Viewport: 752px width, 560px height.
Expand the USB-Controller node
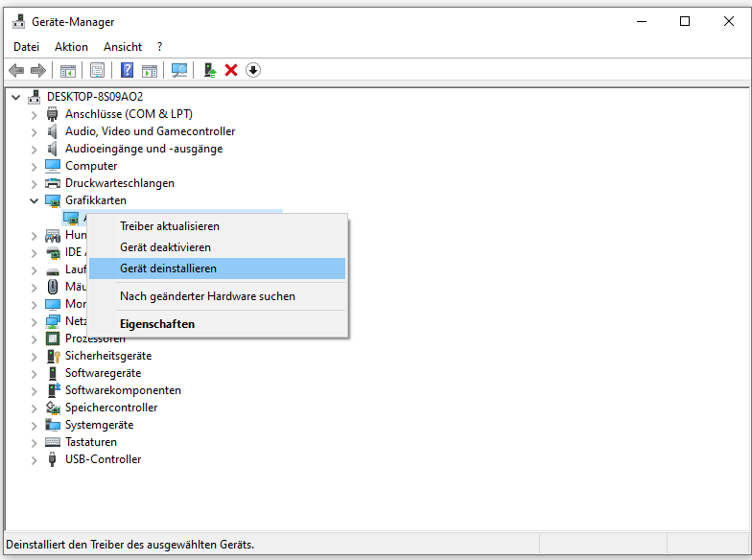[x=35, y=460]
